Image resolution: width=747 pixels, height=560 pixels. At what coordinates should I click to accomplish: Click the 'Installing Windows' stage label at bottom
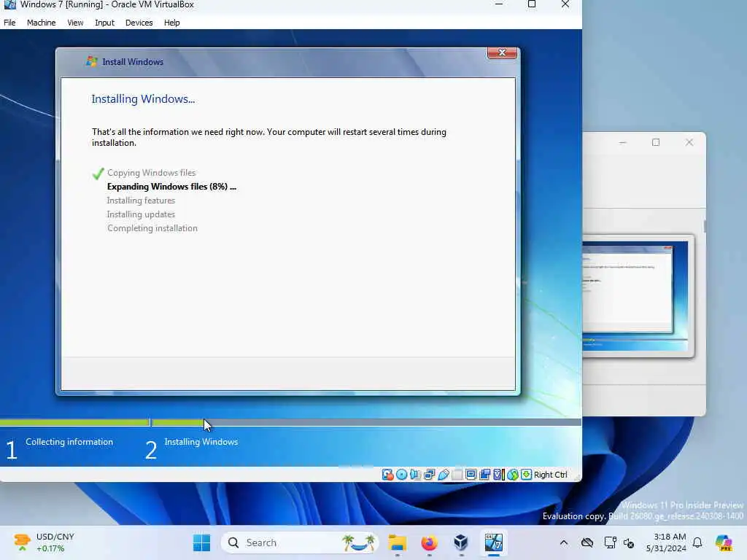[x=201, y=442]
